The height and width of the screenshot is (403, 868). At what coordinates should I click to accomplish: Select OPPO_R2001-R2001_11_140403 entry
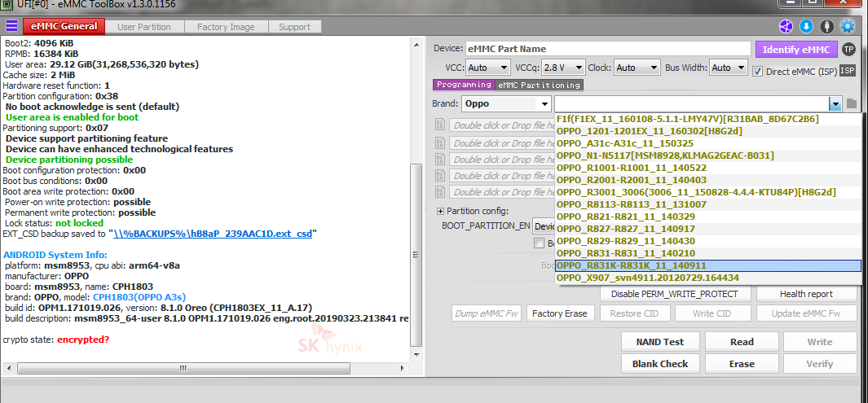(x=708, y=180)
